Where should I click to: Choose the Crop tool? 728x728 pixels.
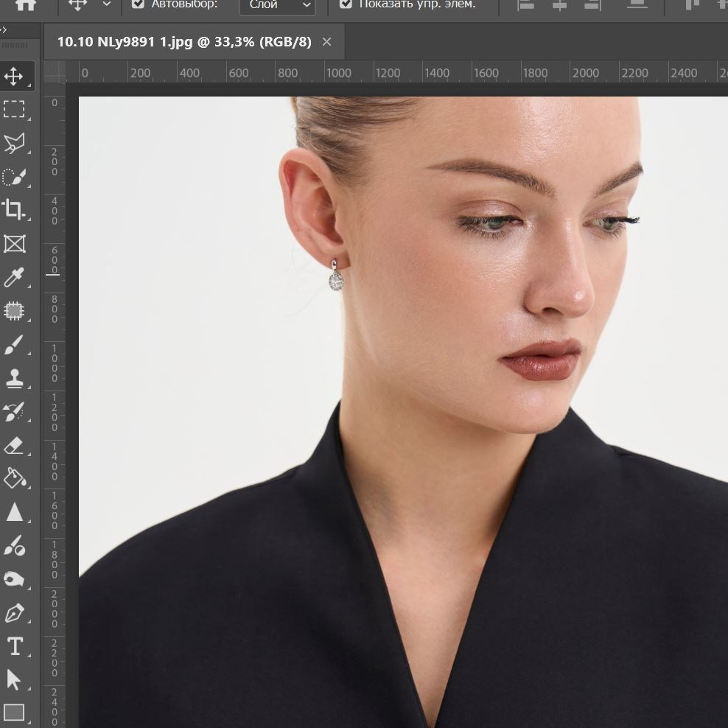click(14, 210)
